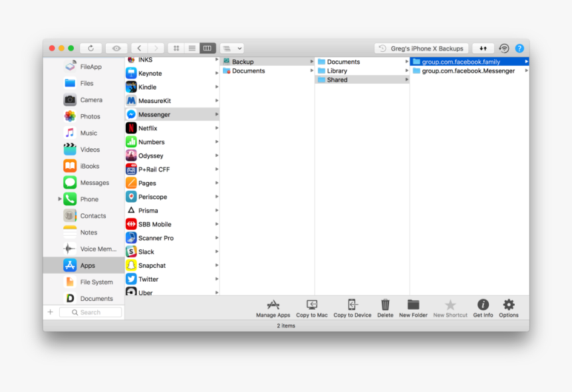Select Documents folder under Messenger column

267,70
